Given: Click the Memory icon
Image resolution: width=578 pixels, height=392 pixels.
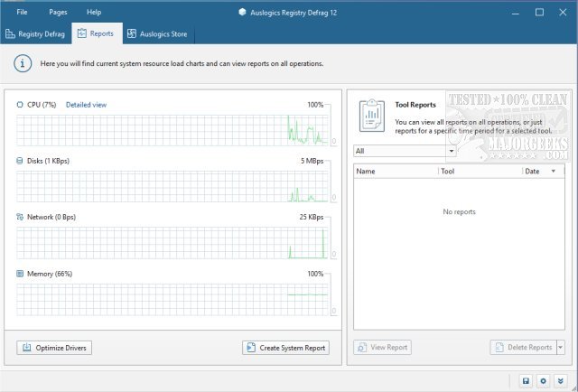Looking at the screenshot, I should click(x=20, y=274).
